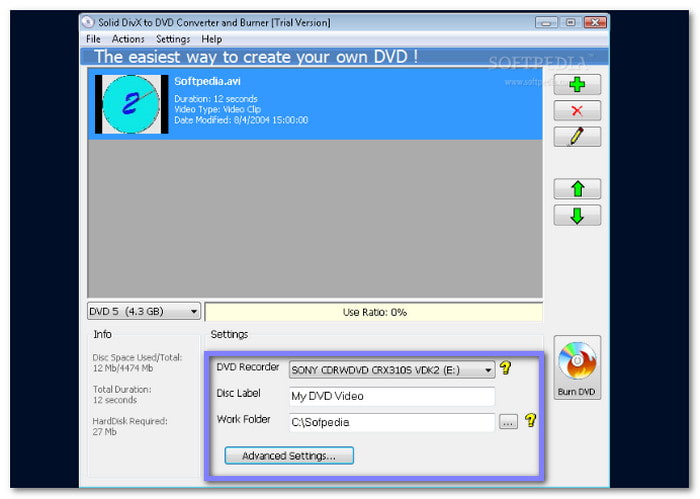Open the File menu
The width and height of the screenshot is (700, 499).
click(93, 39)
